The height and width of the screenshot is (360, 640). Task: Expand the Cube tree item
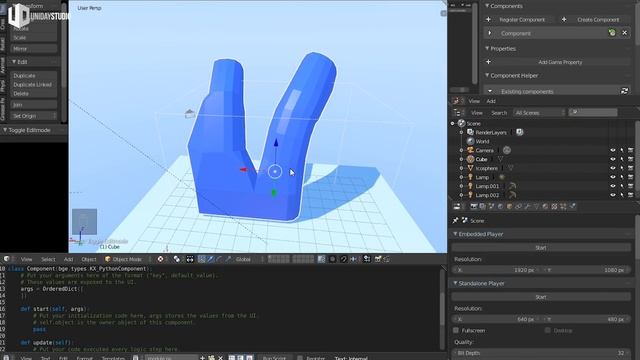462,159
